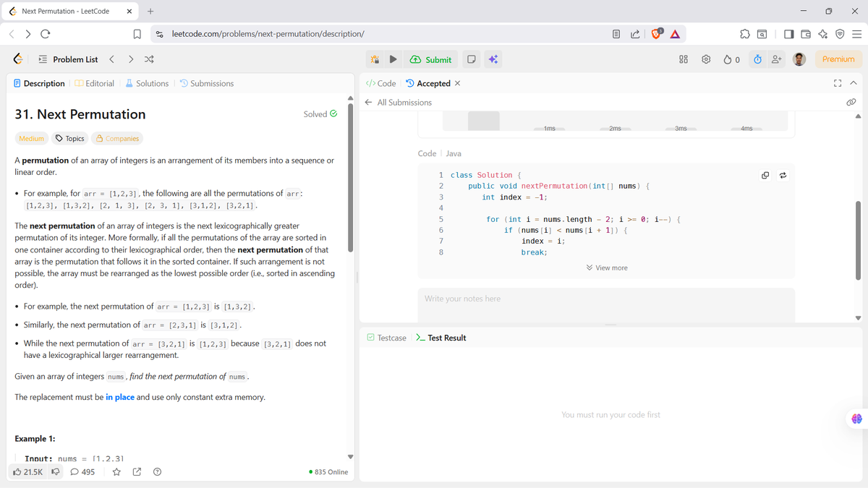Enter fullscreen for the code panel

838,84
